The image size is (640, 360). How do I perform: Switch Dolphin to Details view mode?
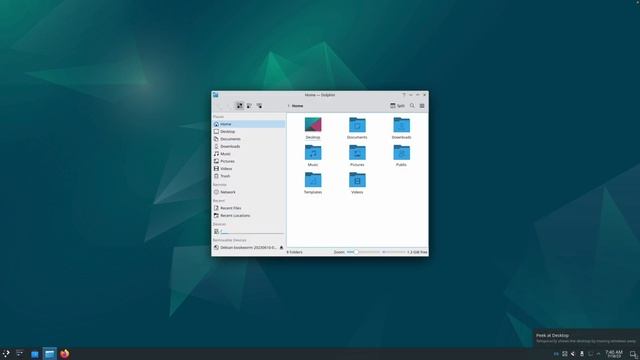tap(259, 106)
